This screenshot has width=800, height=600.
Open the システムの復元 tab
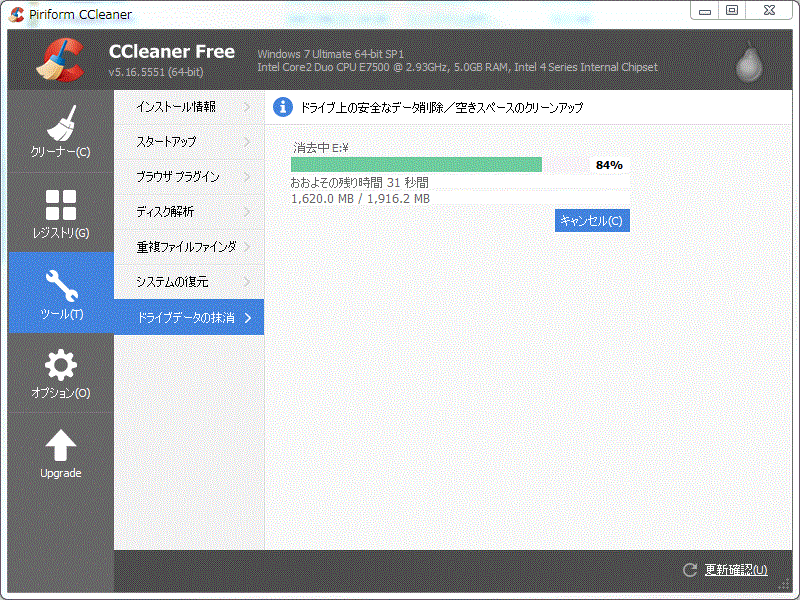tap(189, 282)
